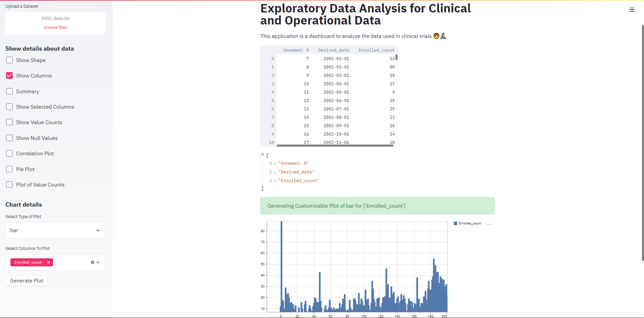Open the Select Type of Plot dropdown
The width and height of the screenshot is (644, 318).
tap(55, 230)
